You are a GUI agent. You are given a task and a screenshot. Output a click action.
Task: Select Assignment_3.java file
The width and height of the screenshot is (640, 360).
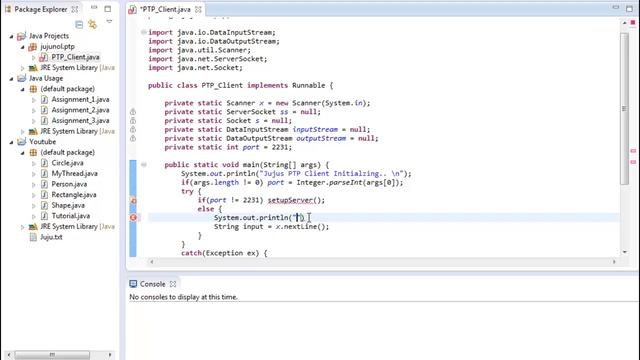click(80, 121)
